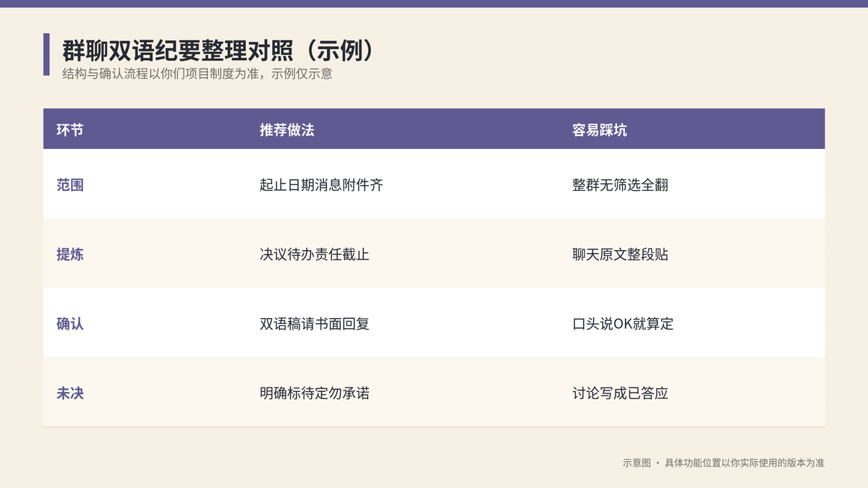Viewport: 868px width, 488px height.
Task: Select the 环节 column header
Action: pos(70,130)
